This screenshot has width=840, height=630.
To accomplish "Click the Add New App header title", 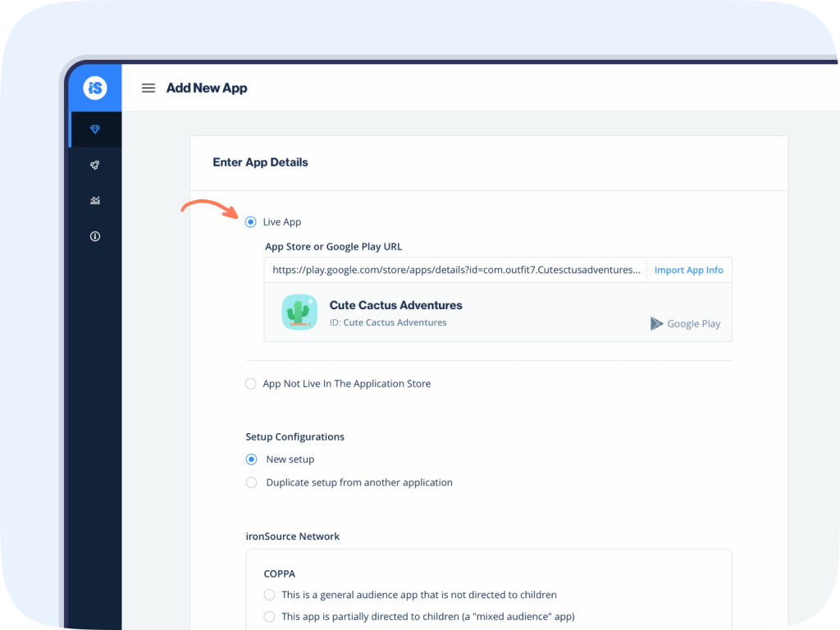I will (x=207, y=88).
